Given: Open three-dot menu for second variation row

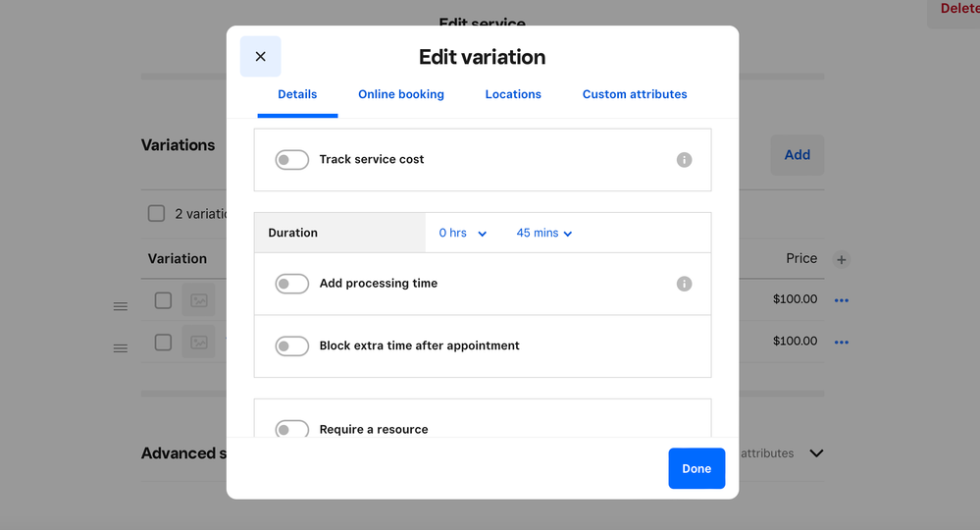Looking at the screenshot, I should click(x=841, y=343).
